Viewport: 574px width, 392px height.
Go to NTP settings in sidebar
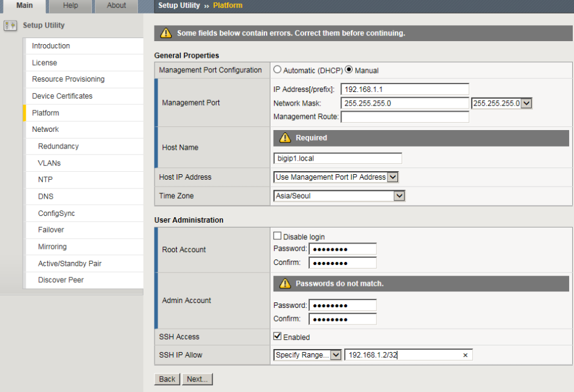click(x=45, y=180)
